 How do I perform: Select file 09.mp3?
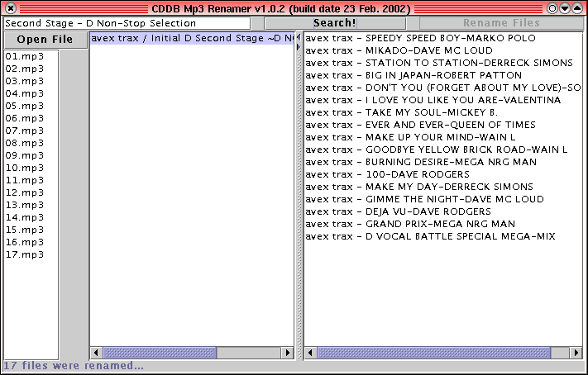tap(31, 155)
